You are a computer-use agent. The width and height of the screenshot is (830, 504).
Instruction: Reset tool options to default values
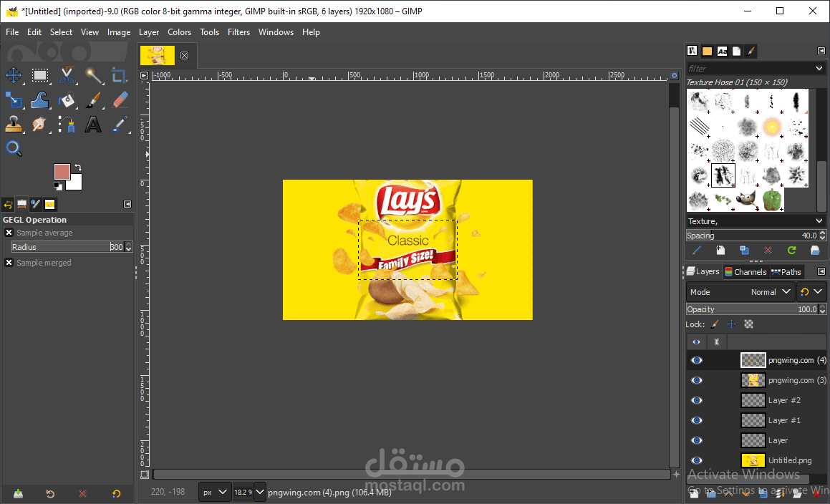(116, 493)
